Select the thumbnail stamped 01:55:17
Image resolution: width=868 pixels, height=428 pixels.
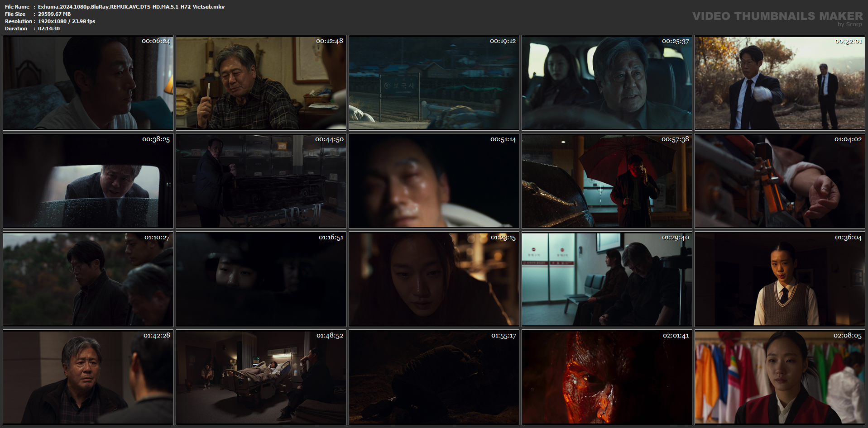[434, 377]
